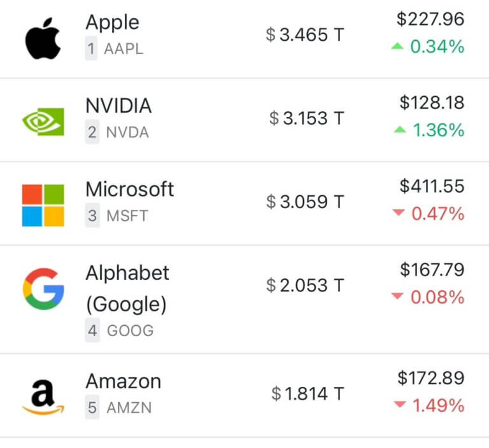
Task: Click Alphabet's 0.08% daily change
Action: 437,297
